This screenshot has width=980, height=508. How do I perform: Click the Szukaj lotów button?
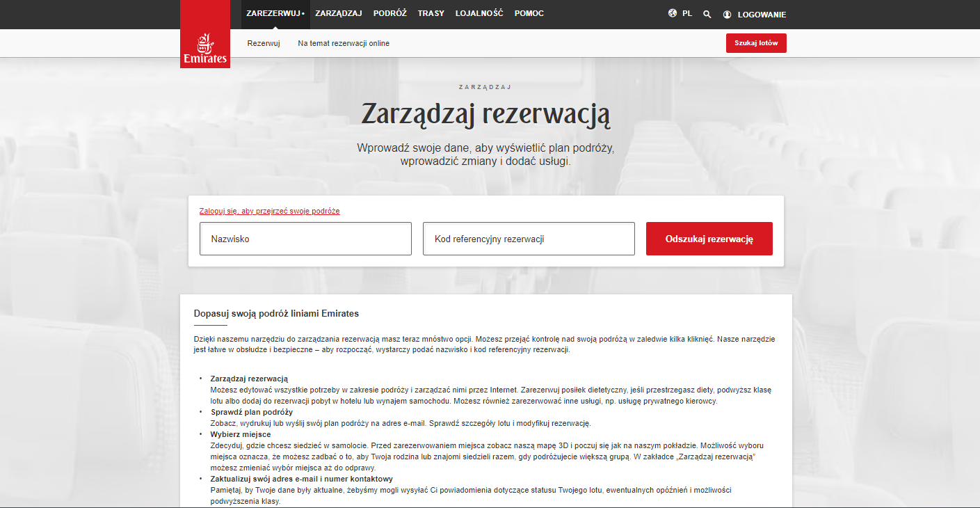(x=756, y=43)
